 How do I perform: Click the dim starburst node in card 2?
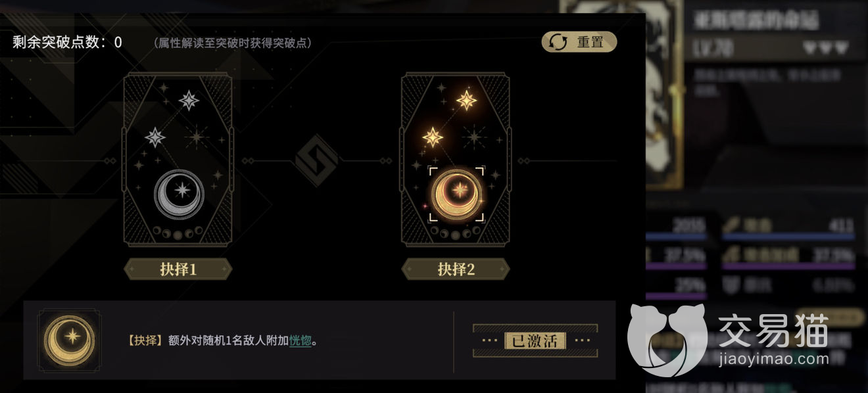tap(473, 137)
